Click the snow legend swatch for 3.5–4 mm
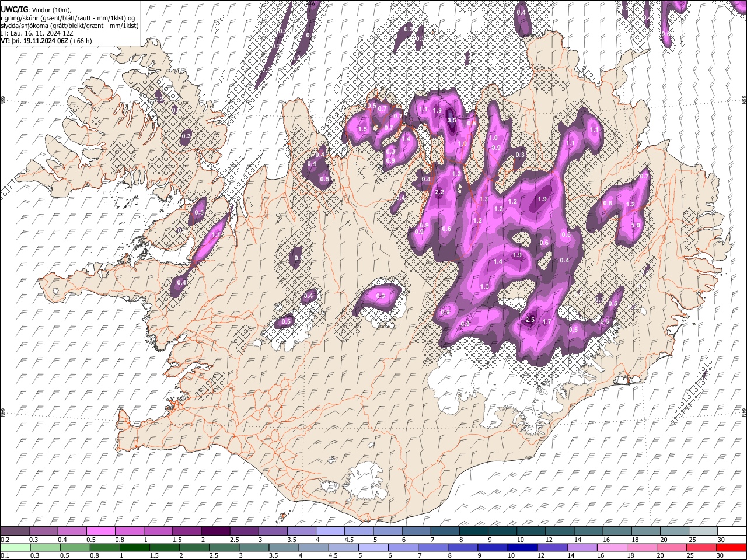The height and width of the screenshot is (560, 747). (x=301, y=531)
